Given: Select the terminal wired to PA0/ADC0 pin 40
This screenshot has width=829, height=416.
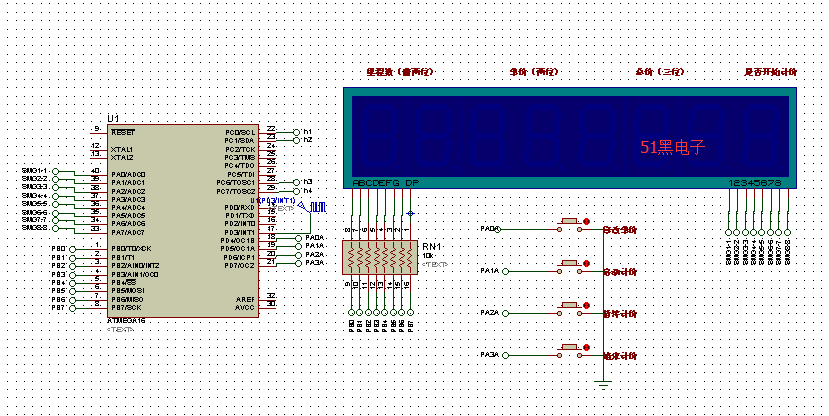Looking at the screenshot, I should point(56,171).
